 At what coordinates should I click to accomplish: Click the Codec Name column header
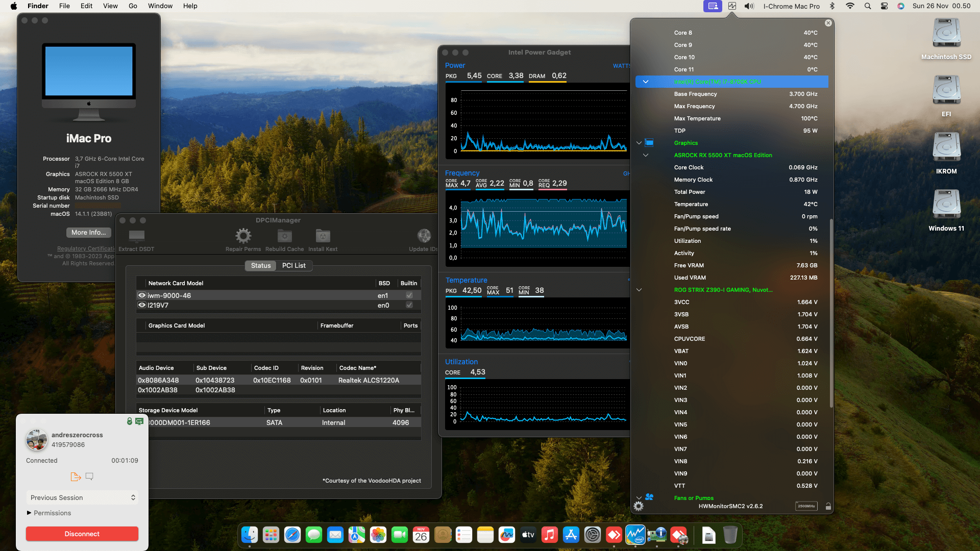point(379,368)
